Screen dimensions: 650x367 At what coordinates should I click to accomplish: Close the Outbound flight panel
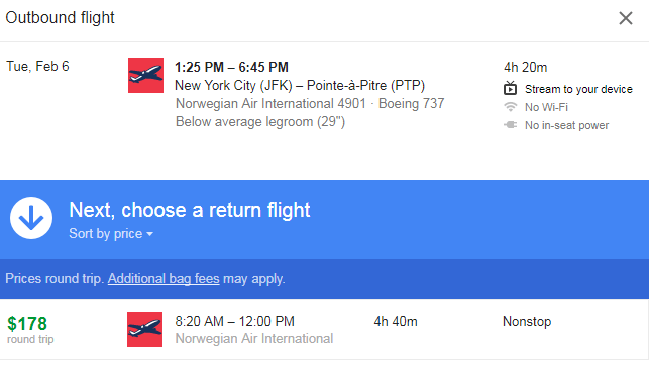click(626, 18)
